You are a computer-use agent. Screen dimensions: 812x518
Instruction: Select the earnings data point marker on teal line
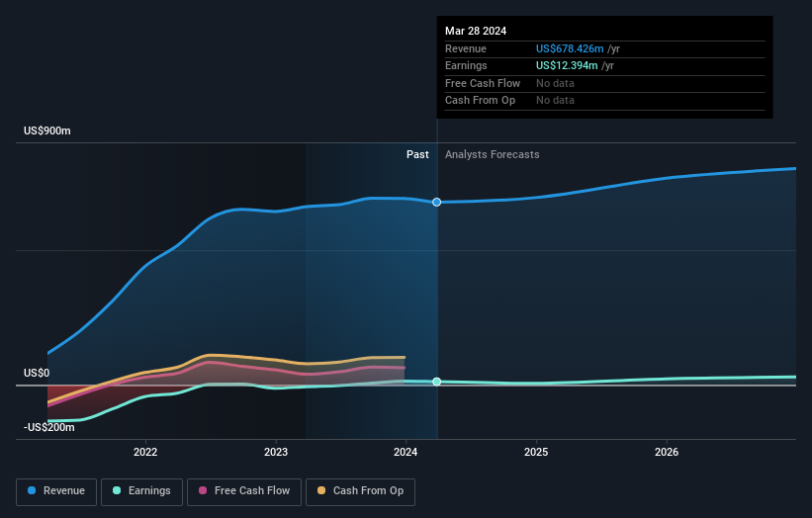(436, 382)
